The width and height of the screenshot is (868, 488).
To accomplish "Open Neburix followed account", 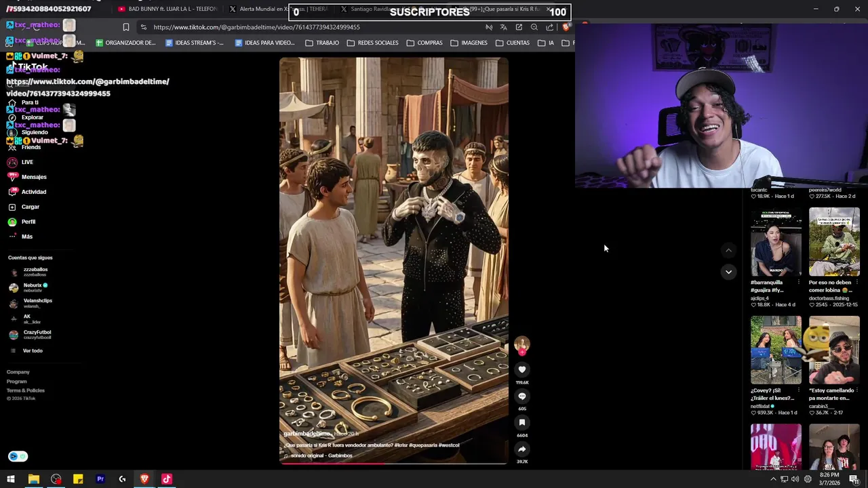I will pyautogui.click(x=28, y=287).
